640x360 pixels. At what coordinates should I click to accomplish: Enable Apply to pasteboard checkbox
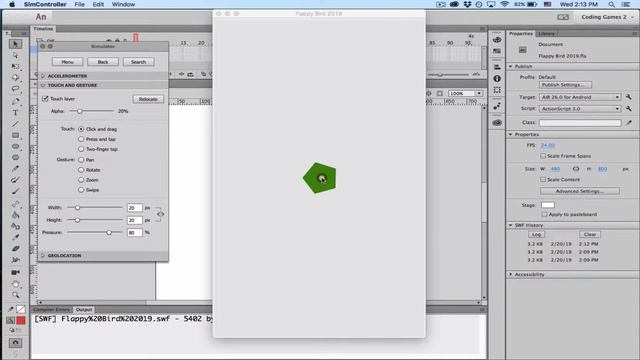(544, 214)
